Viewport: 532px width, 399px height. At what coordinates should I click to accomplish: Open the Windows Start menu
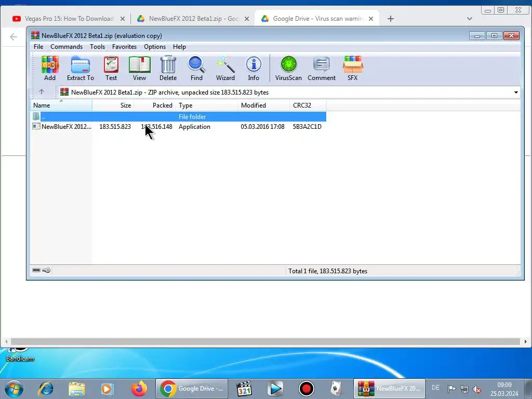pyautogui.click(x=14, y=389)
